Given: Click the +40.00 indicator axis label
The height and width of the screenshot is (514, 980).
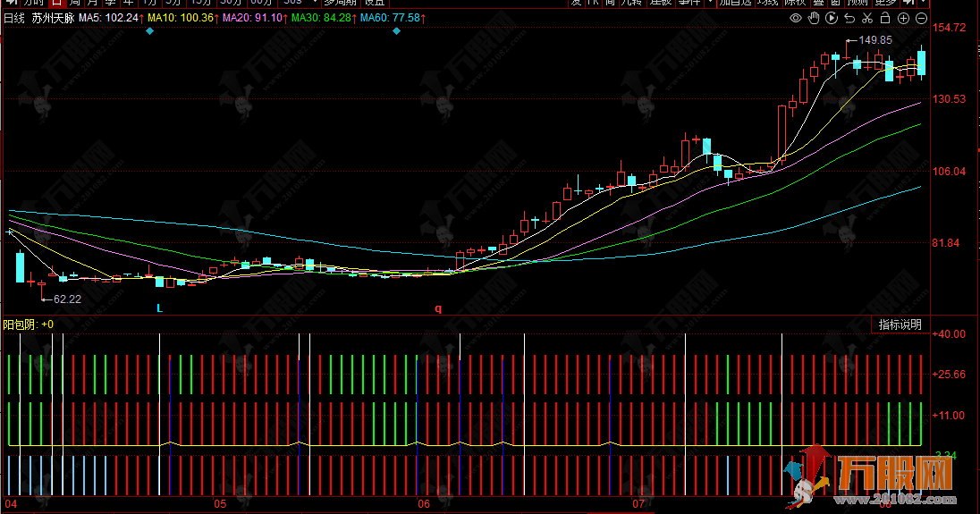Looking at the screenshot, I should [x=949, y=334].
